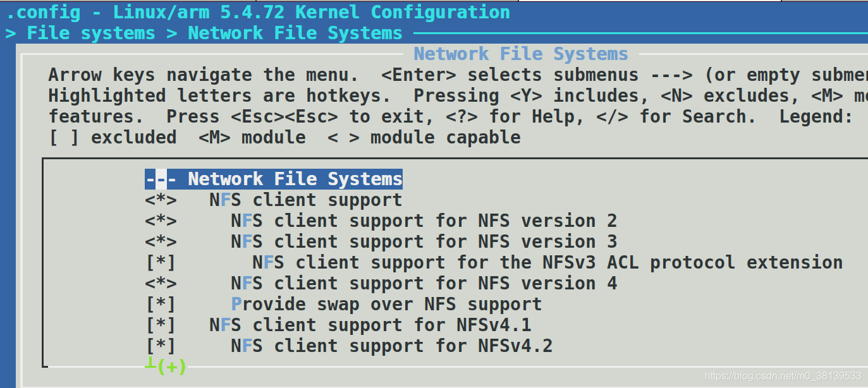Open the blog.csdn.net watermark link
The image size is (868, 388).
[783, 376]
